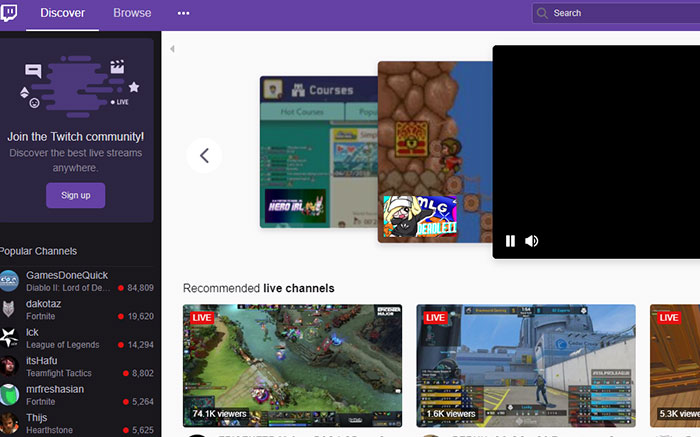Screen dimensions: 700x437
Task: Click the Sign up button
Action: pos(75,195)
